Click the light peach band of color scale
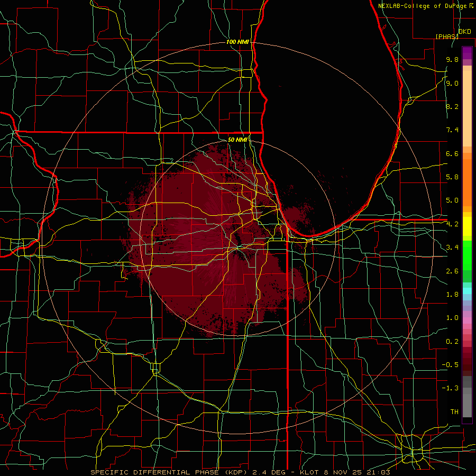The width and height of the screenshot is (476, 476). pos(467,108)
